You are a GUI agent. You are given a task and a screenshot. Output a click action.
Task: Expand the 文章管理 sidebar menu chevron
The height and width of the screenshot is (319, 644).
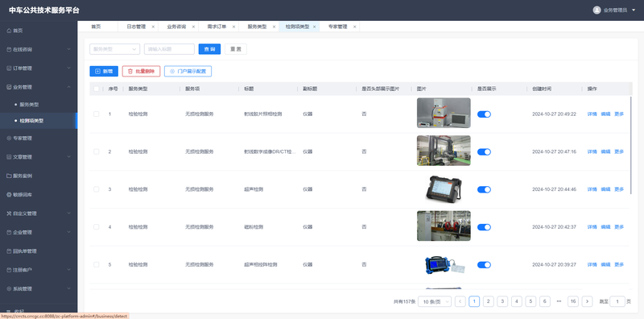click(x=68, y=157)
